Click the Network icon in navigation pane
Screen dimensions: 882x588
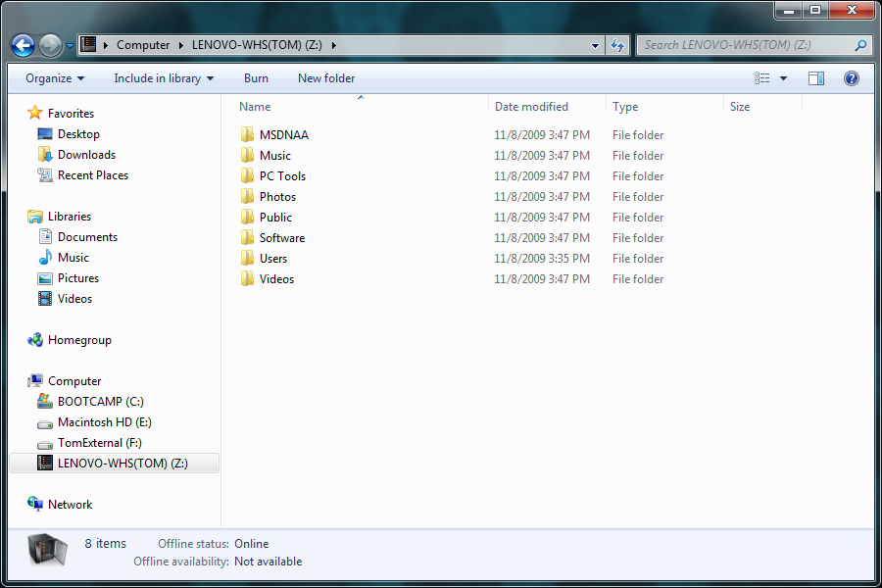point(36,505)
